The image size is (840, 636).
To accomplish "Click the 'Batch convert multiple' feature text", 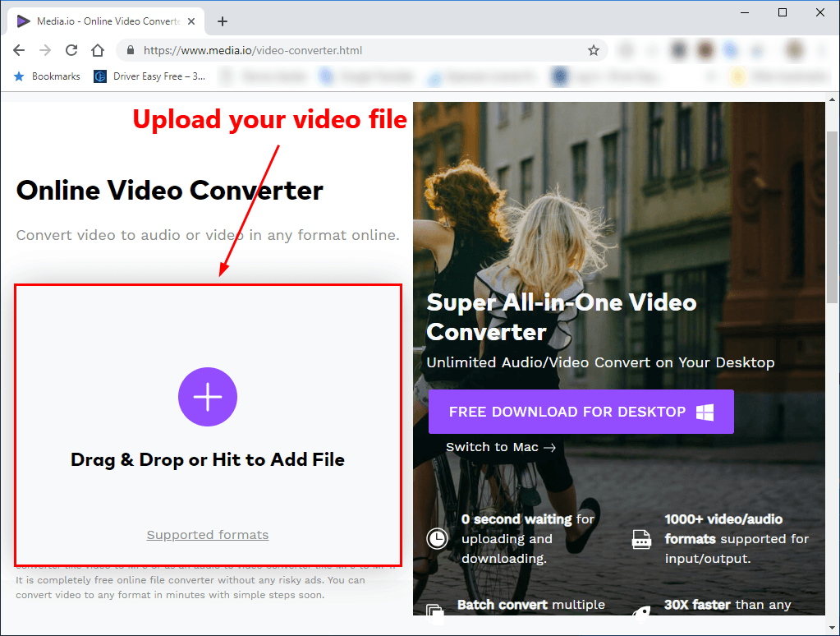I will (531, 605).
